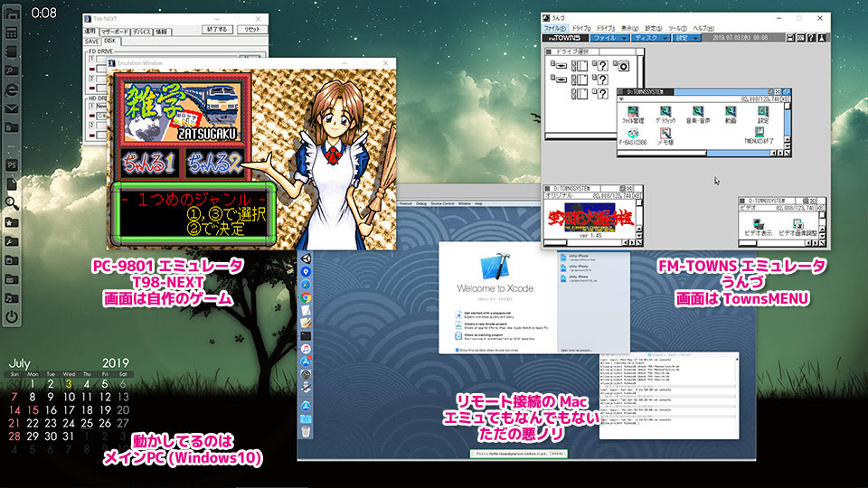This screenshot has height=488, width=868.
Task: Click ちゃんる1 button in the game
Action: pyautogui.click(x=149, y=163)
